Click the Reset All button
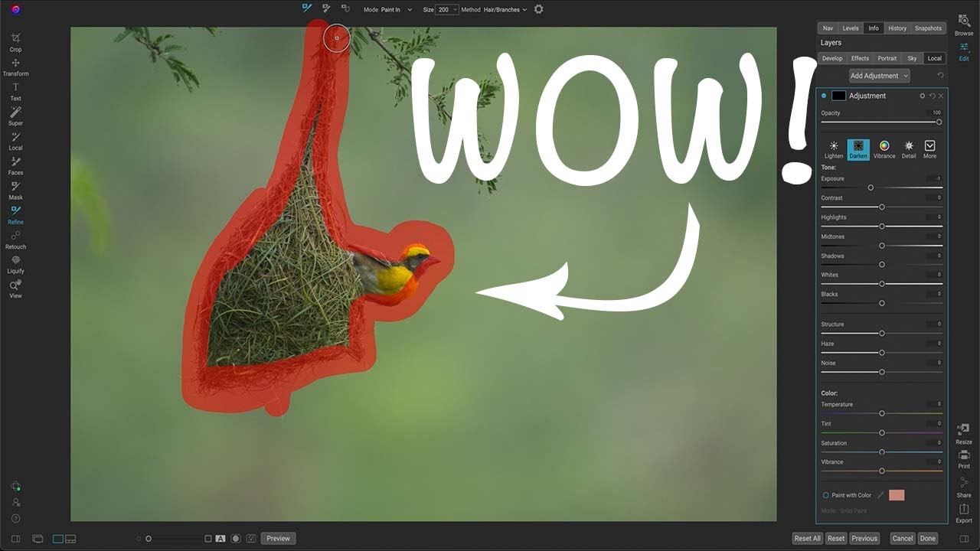This screenshot has height=551, width=980. 808,539
